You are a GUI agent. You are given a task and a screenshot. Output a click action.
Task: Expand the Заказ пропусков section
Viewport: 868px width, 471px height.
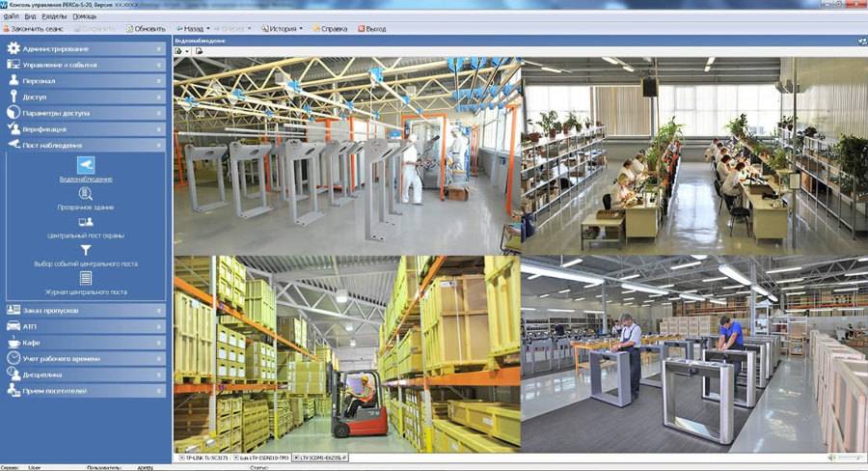click(85, 311)
